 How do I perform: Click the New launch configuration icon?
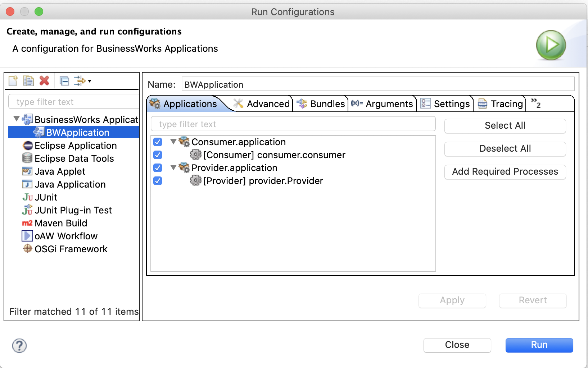(x=13, y=81)
